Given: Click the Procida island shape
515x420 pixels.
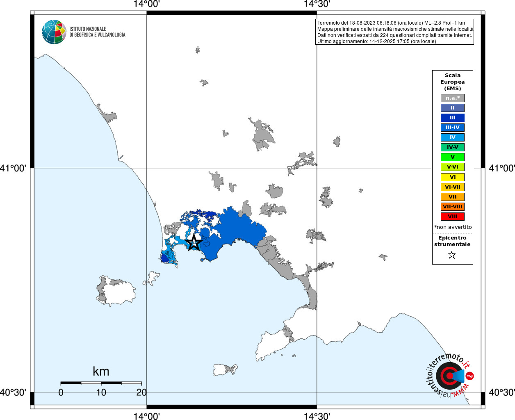Looking at the screenshot, I should tap(152, 278).
